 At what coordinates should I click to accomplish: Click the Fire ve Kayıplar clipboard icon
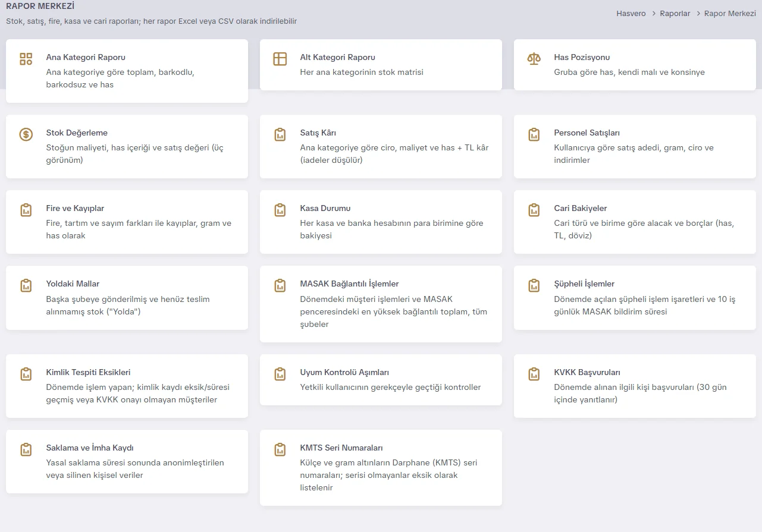[x=26, y=210]
